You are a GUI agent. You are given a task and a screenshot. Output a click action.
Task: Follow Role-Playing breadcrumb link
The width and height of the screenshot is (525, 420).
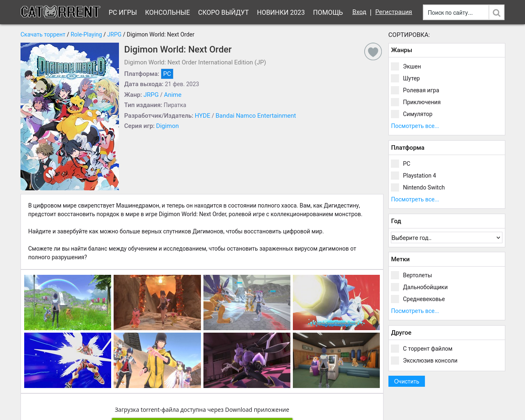tap(86, 34)
